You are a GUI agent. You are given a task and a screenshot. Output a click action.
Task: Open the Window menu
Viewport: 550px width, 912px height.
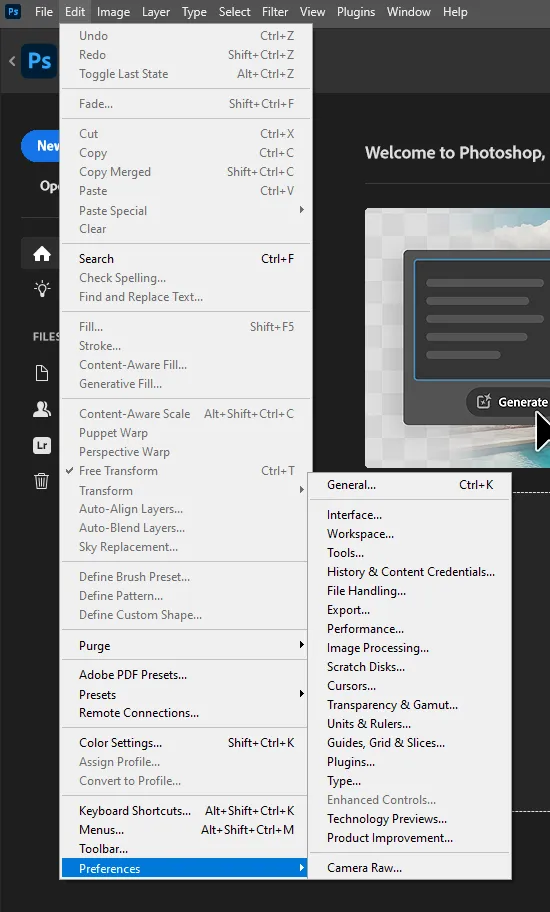(409, 12)
